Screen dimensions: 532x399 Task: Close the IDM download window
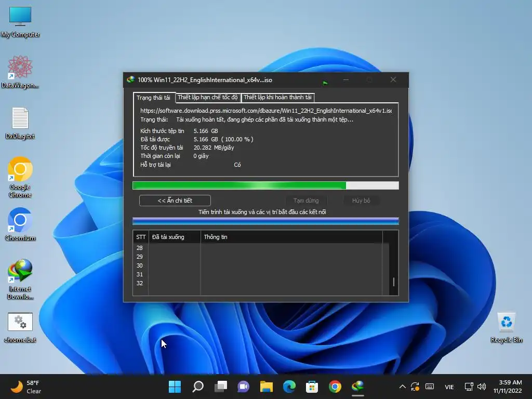click(x=393, y=79)
